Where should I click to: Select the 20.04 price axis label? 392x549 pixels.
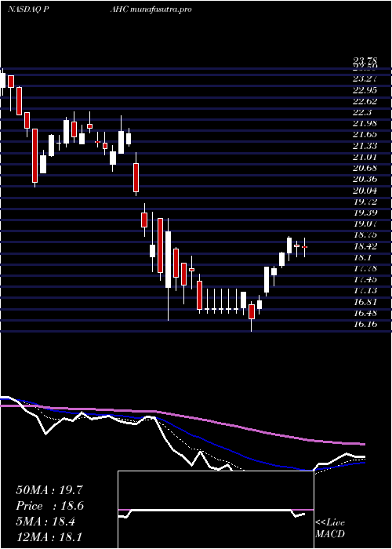tap(366, 191)
